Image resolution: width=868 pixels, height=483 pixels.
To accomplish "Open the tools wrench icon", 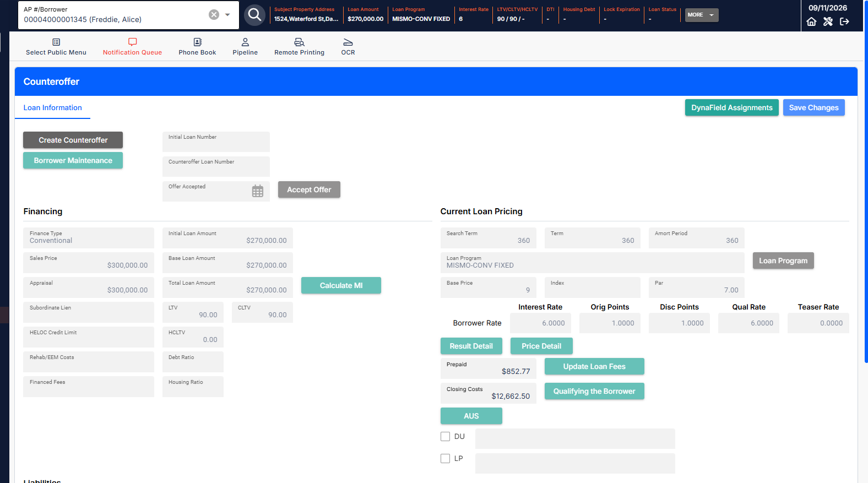I will 828,21.
